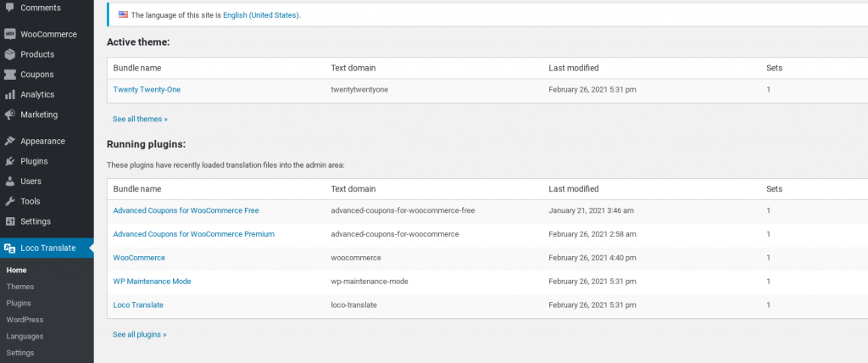Click the Products box icon
The image size is (868, 363).
pyautogui.click(x=9, y=54)
